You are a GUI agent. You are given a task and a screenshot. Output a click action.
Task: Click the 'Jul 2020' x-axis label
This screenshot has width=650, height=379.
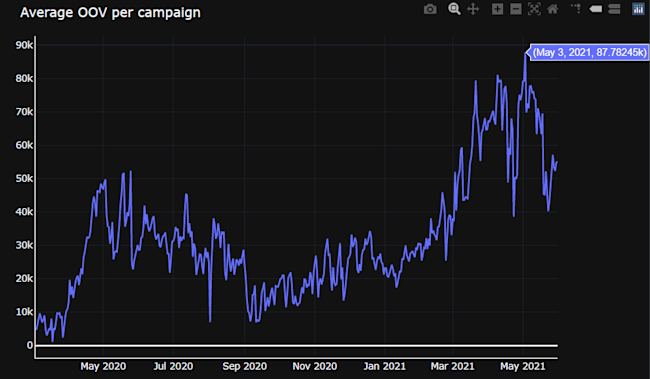[x=173, y=367]
